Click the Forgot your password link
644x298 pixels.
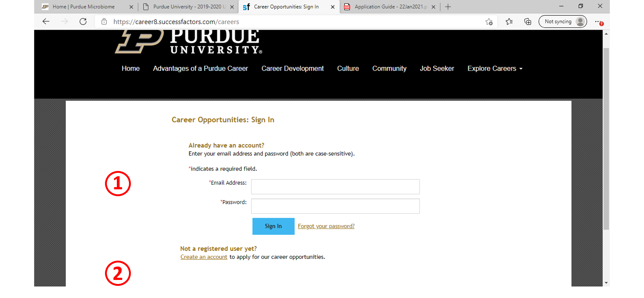[x=326, y=226]
